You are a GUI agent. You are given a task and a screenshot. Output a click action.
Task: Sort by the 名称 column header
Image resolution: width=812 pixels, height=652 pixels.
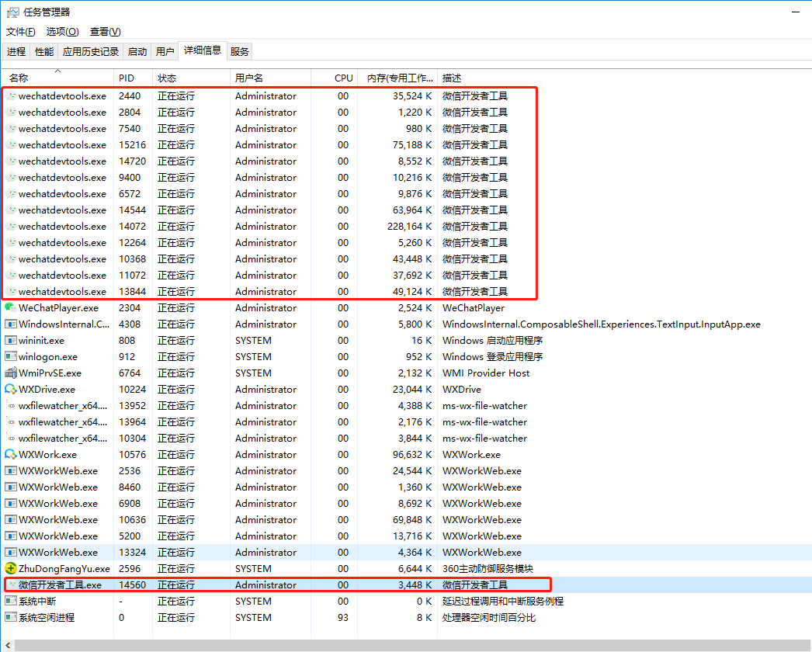point(57,78)
